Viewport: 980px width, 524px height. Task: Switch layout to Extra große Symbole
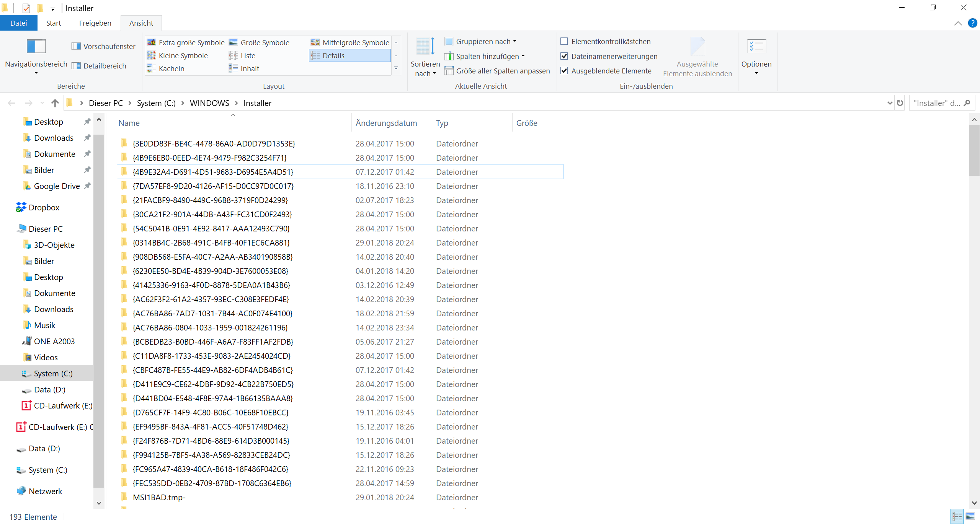point(186,42)
